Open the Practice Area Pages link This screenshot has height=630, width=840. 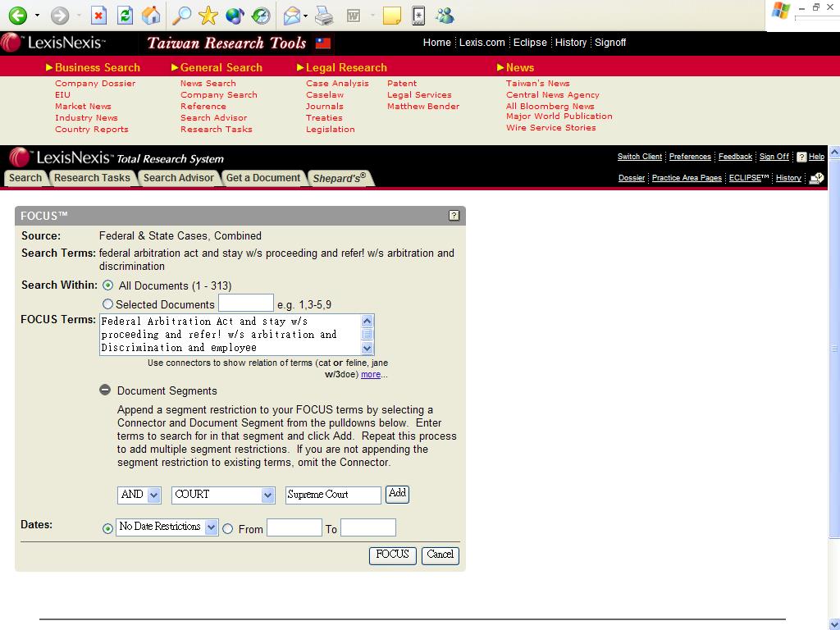tap(687, 178)
